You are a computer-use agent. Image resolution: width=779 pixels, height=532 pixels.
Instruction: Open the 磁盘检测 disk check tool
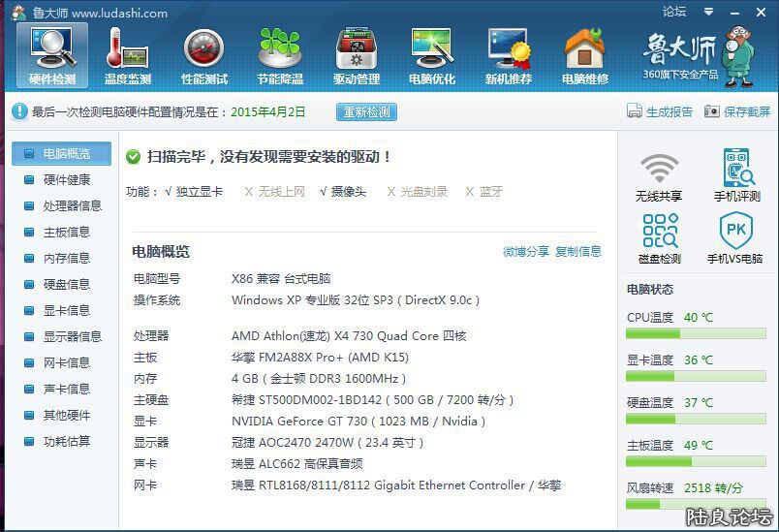659,237
